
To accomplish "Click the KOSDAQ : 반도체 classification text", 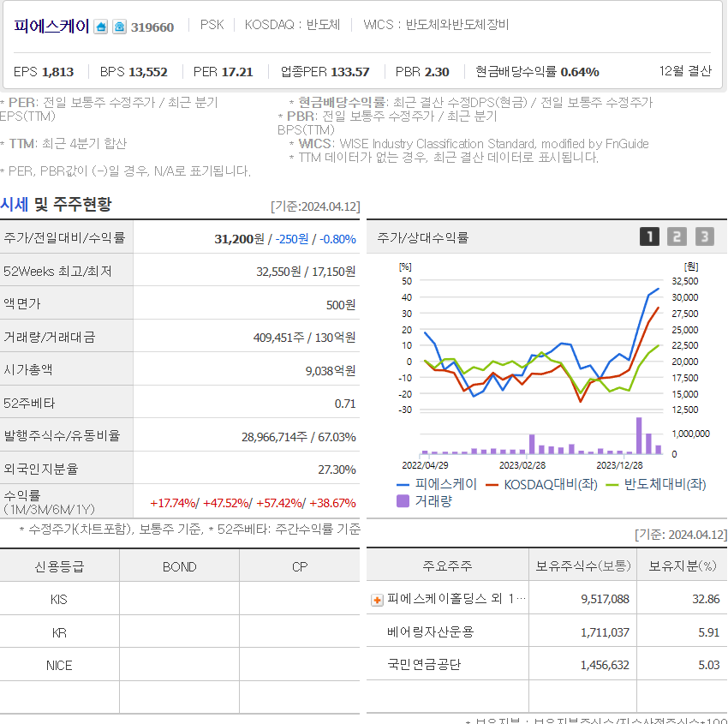I will pyautogui.click(x=292, y=25).
